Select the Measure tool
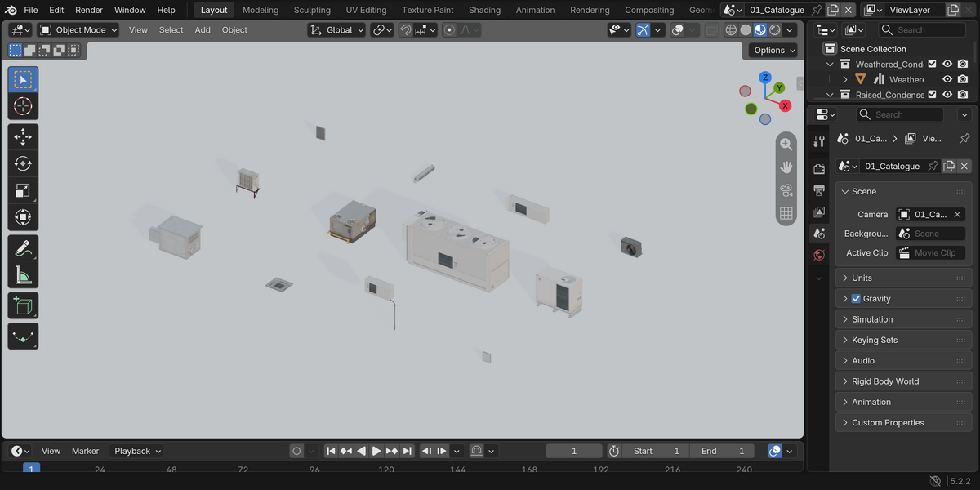 [x=23, y=274]
